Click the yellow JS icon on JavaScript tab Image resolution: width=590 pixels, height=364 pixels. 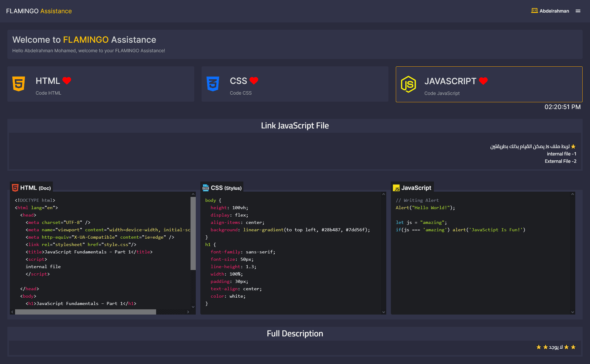[x=396, y=188]
